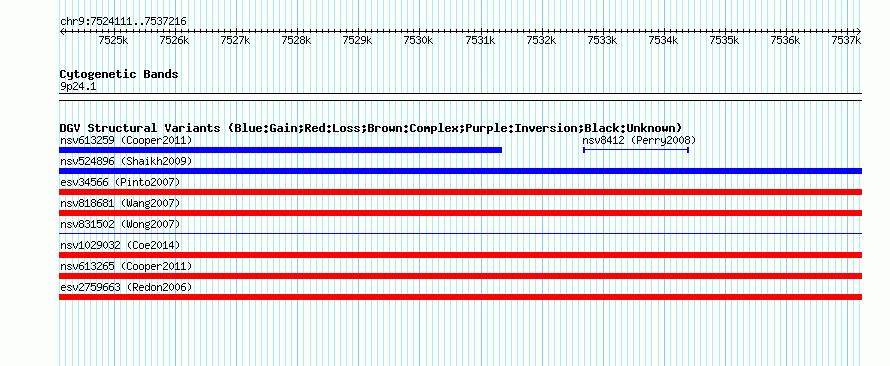Click the 7525k ruler mark
Viewport: 890px width, 366px height.
coord(113,40)
